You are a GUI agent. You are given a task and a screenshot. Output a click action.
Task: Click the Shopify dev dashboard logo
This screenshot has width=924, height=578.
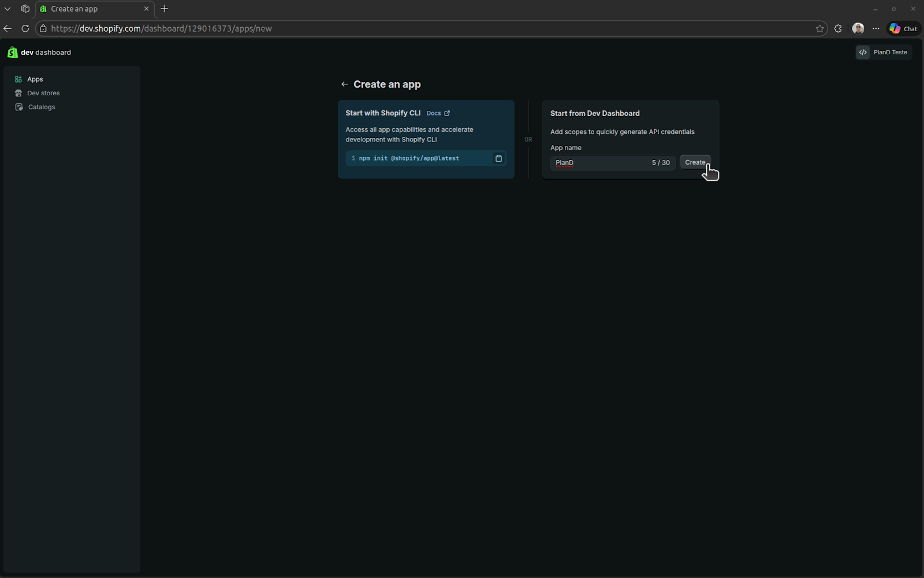click(39, 53)
